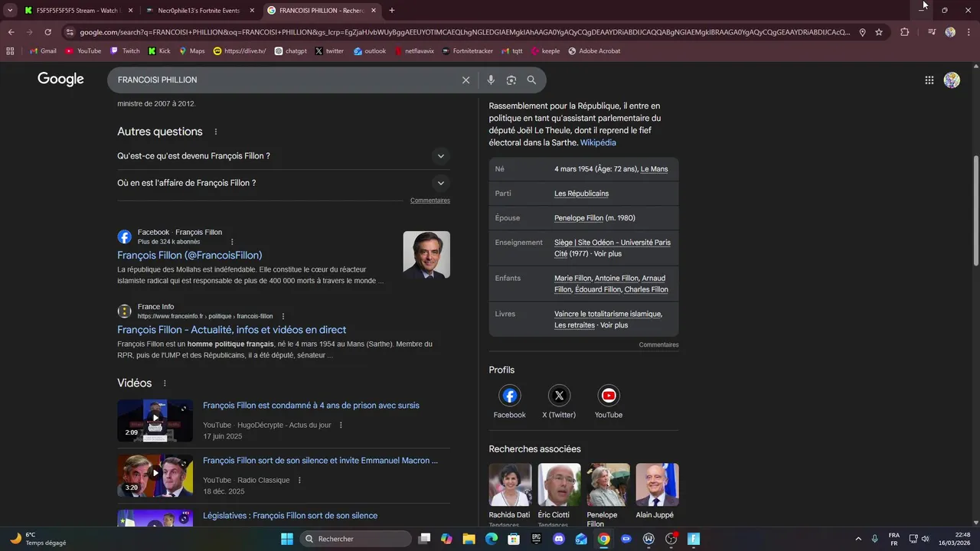Open the Windows Start menu
Image resolution: width=980 pixels, height=551 pixels.
click(287, 539)
